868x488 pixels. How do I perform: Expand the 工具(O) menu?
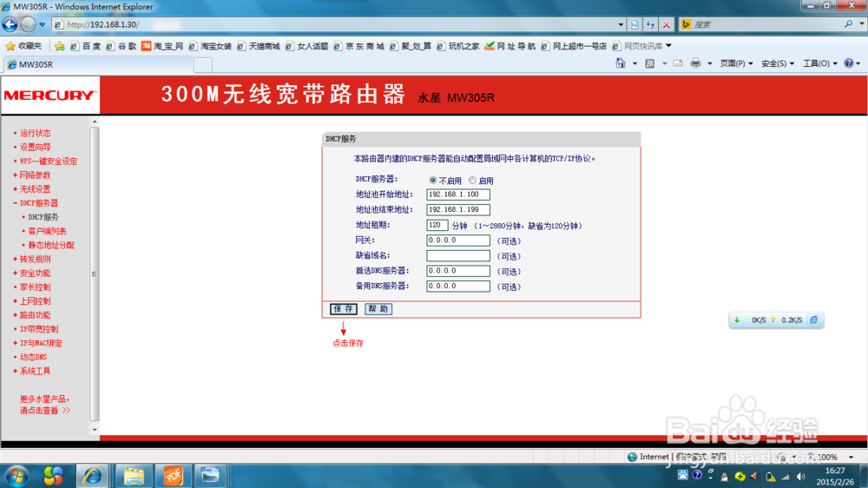[x=820, y=63]
